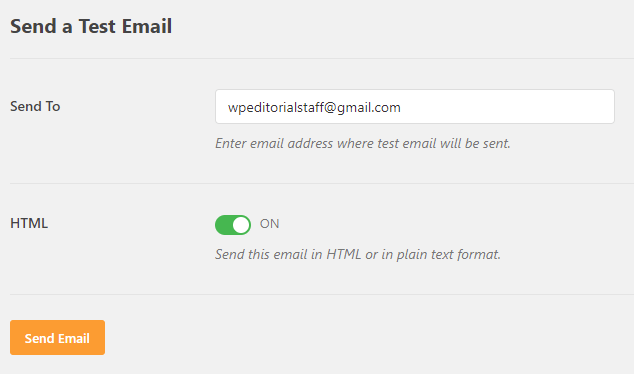Click the divider line above Send Email button
The image size is (634, 374).
tap(322, 294)
